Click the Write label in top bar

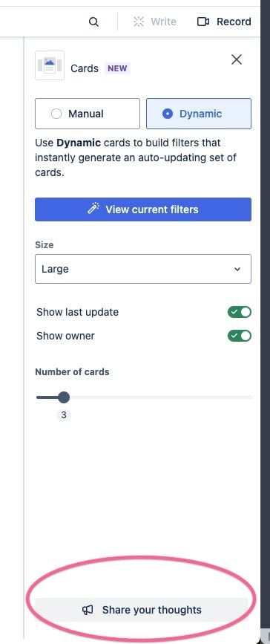pos(163,22)
